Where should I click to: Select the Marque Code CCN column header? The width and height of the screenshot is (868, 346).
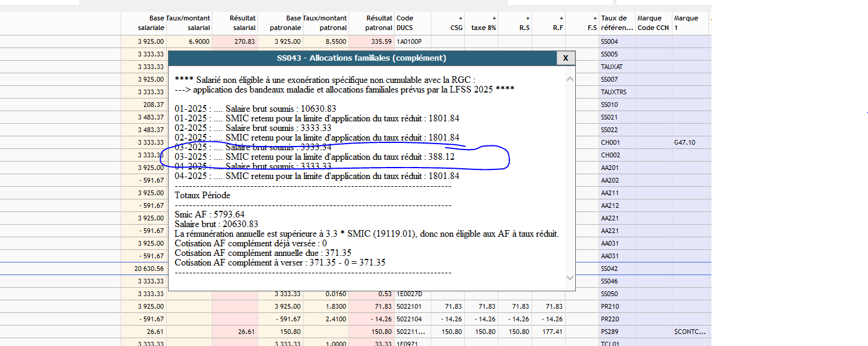654,23
